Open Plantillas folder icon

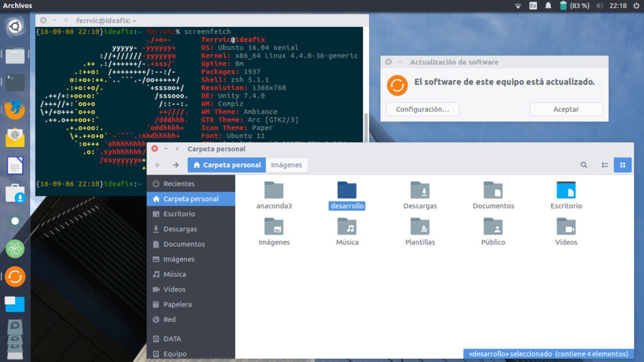click(420, 227)
